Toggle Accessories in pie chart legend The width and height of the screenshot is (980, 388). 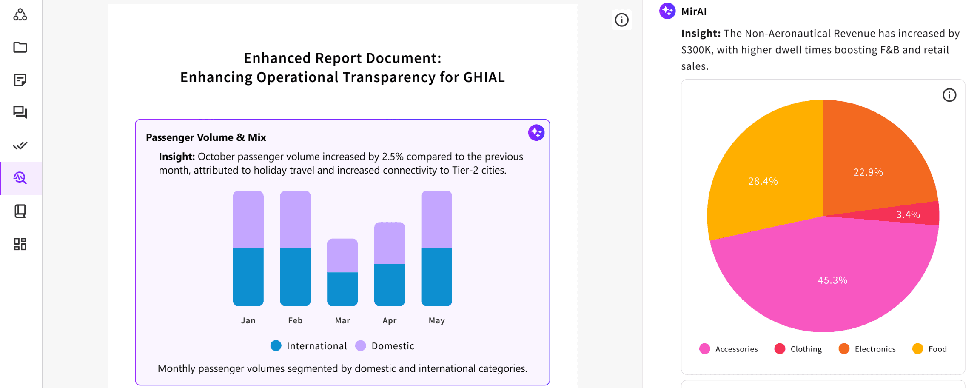(728, 349)
